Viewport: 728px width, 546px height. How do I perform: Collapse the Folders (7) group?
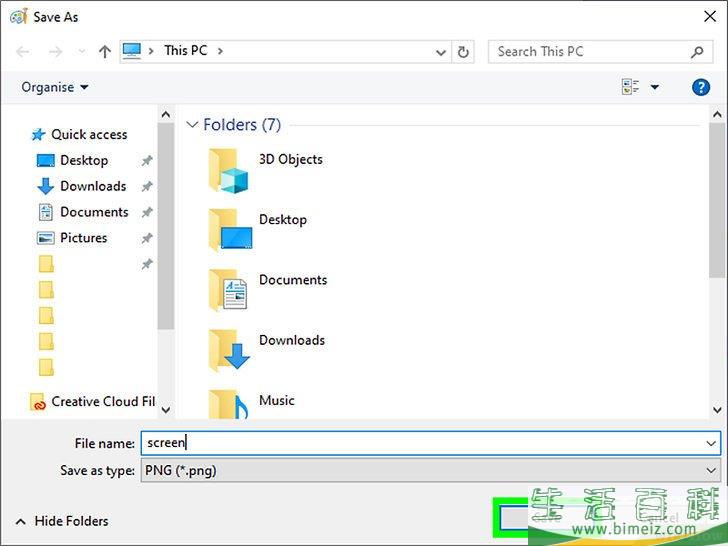tap(192, 125)
